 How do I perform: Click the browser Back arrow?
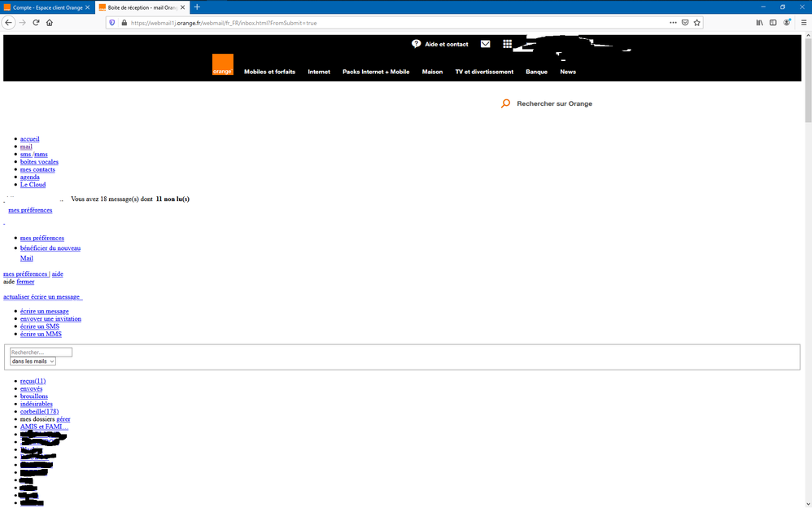click(8, 23)
